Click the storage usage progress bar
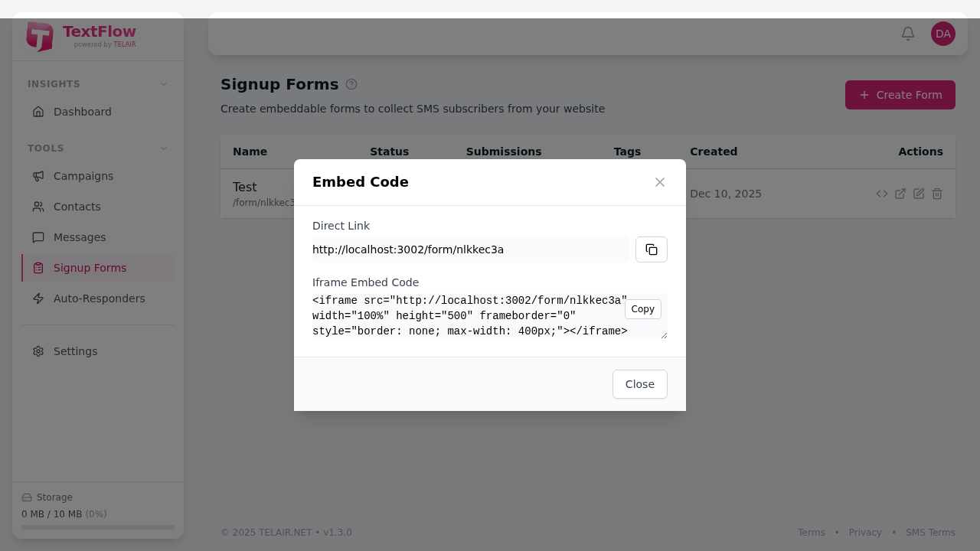Viewport: 980px width, 551px height. [x=97, y=527]
